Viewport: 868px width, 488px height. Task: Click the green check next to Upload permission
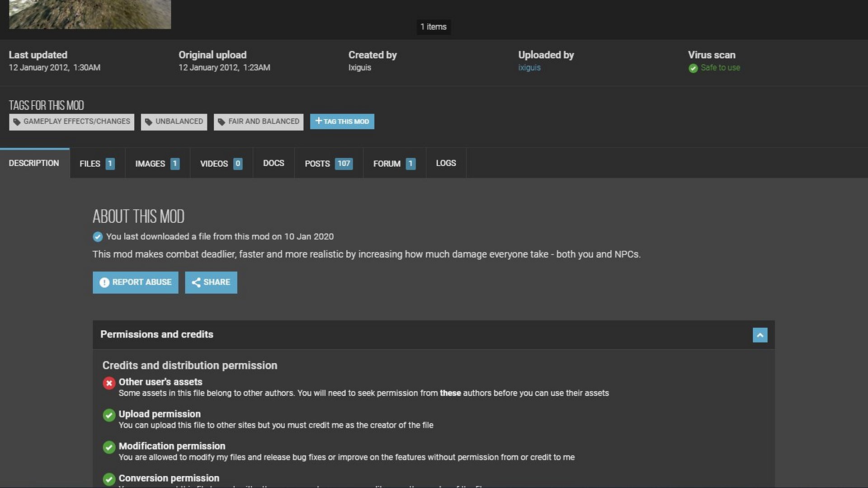coord(109,415)
